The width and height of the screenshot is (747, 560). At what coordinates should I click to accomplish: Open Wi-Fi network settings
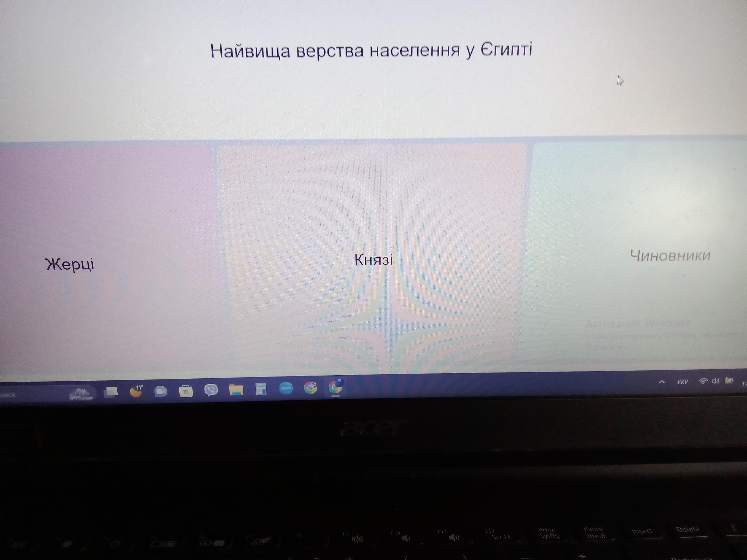703,381
